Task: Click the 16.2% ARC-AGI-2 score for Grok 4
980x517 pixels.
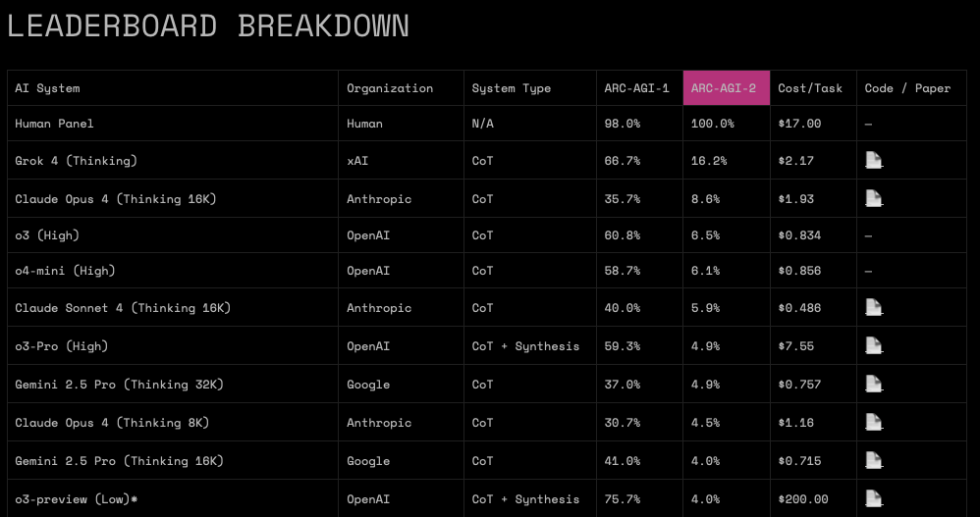Action: pyautogui.click(x=709, y=161)
